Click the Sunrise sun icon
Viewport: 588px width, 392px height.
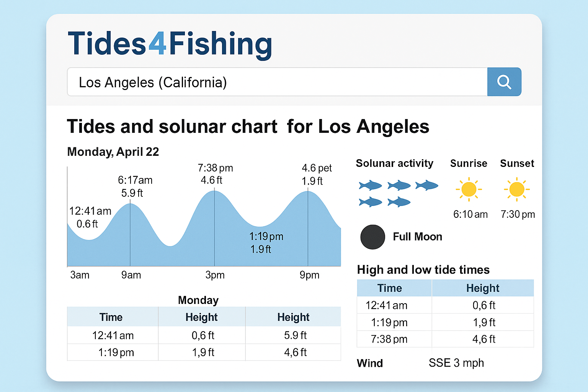[469, 189]
